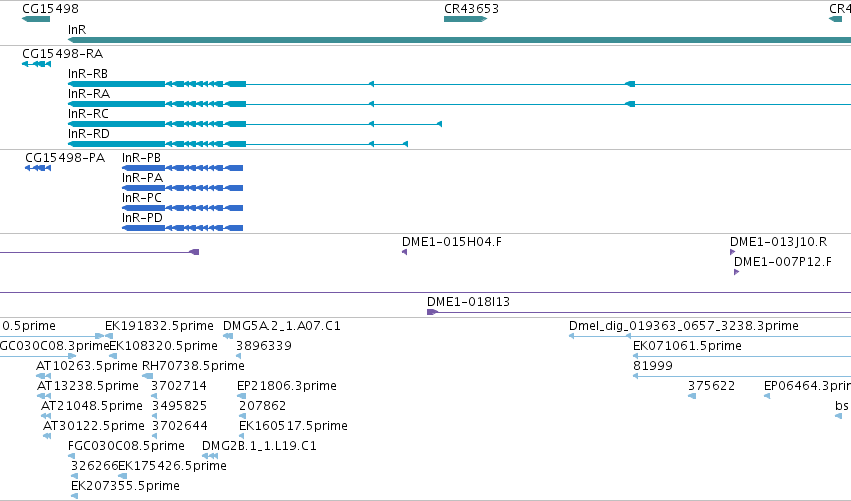This screenshot has height=501, width=851.
Task: Select the EK071061.5prime EST label
Action: click(x=687, y=346)
